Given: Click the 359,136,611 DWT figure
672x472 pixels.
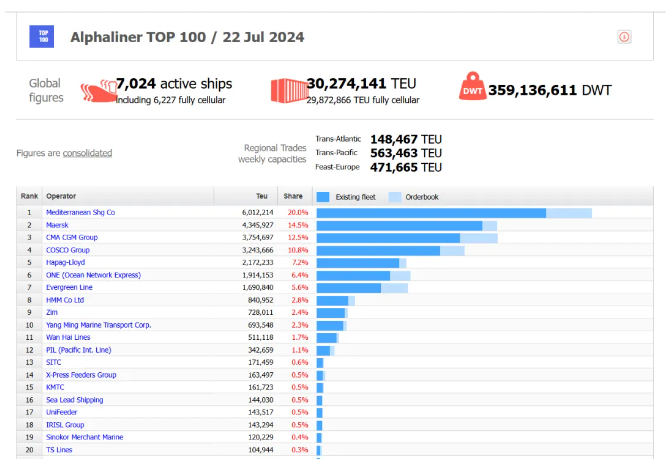Looking at the screenshot, I should coord(550,90).
